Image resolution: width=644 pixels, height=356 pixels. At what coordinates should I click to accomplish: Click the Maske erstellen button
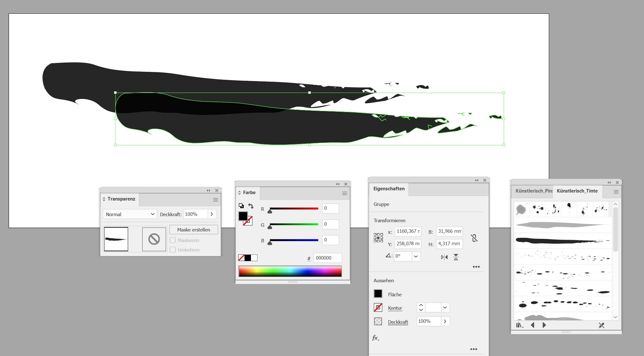click(x=194, y=230)
